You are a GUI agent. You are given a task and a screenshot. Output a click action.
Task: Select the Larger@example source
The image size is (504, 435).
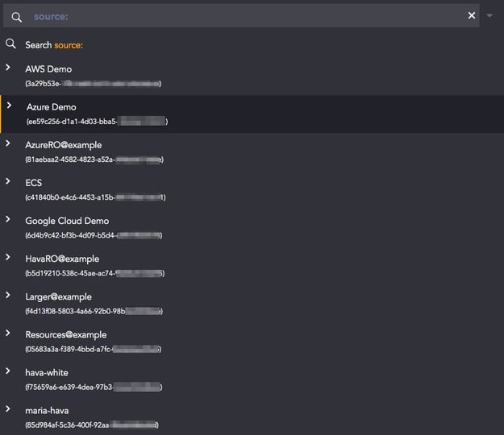point(59,297)
